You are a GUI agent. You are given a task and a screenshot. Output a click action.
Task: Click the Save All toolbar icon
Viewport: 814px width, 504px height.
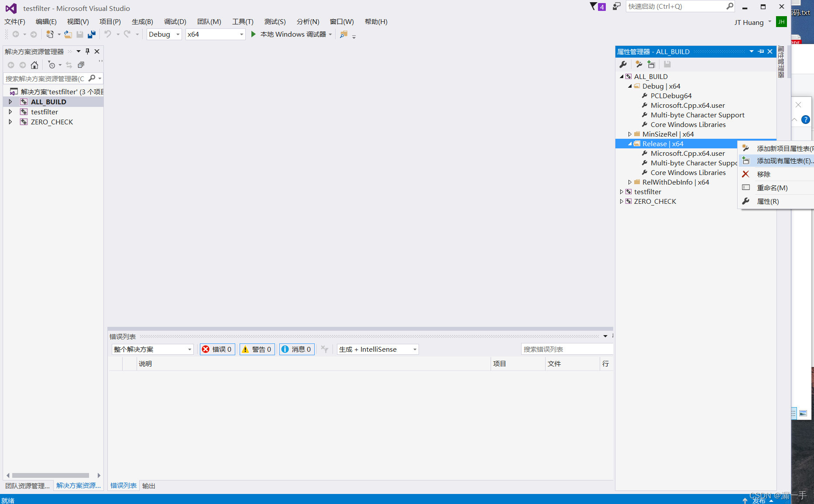[91, 34]
